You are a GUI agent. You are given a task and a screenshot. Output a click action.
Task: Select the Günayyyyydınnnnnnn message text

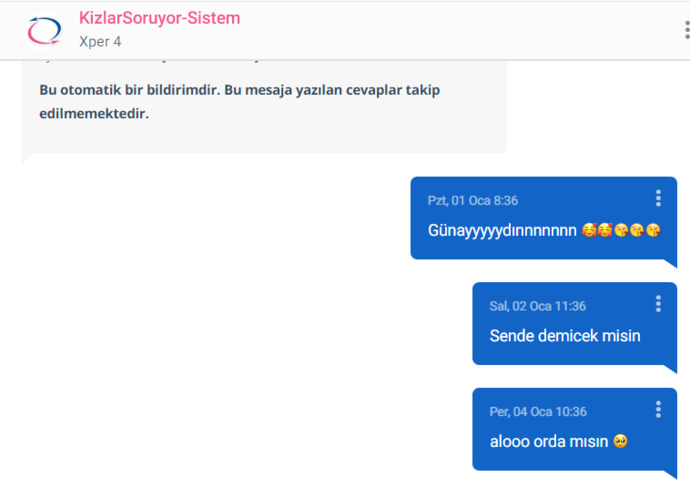[x=544, y=230]
